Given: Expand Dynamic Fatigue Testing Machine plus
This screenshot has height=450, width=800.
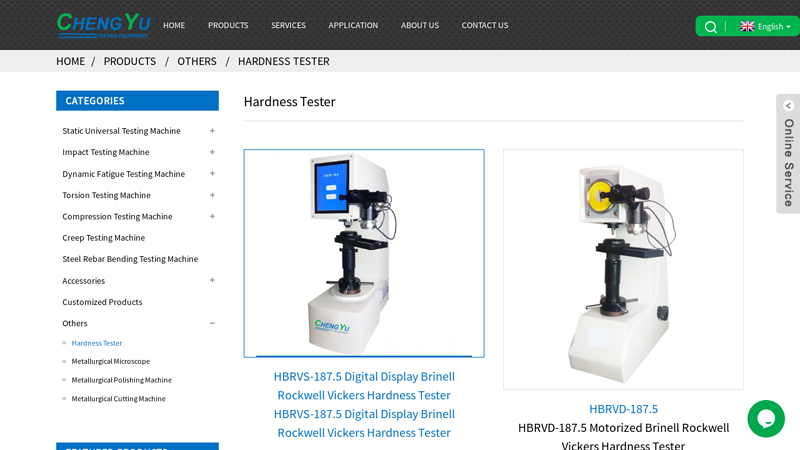Looking at the screenshot, I should (x=212, y=173).
